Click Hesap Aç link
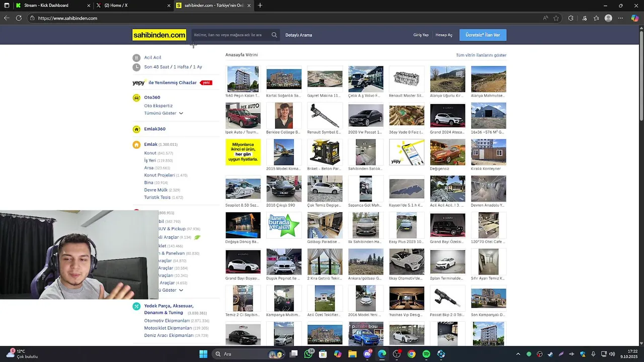644x362 pixels. point(444,35)
